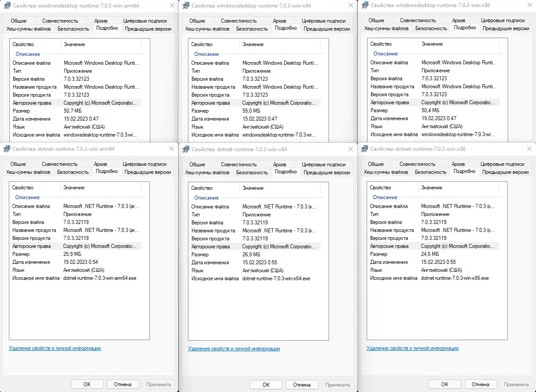
Task: Open Совместимость tab in dotnet-runtime x64 window
Action: [239, 165]
